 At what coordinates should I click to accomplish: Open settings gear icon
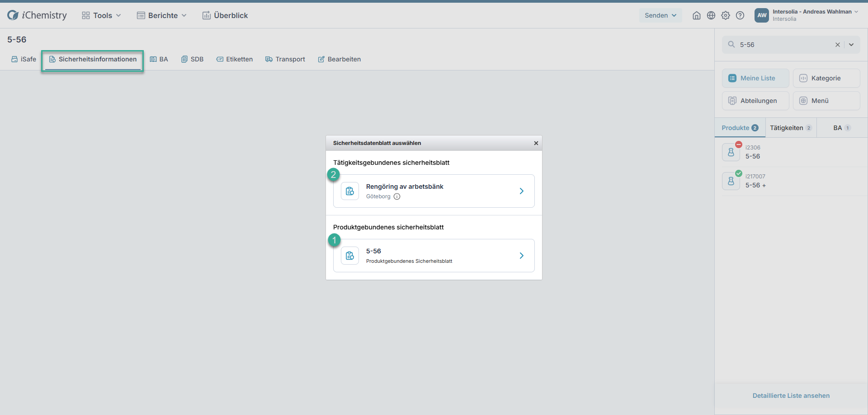point(726,15)
